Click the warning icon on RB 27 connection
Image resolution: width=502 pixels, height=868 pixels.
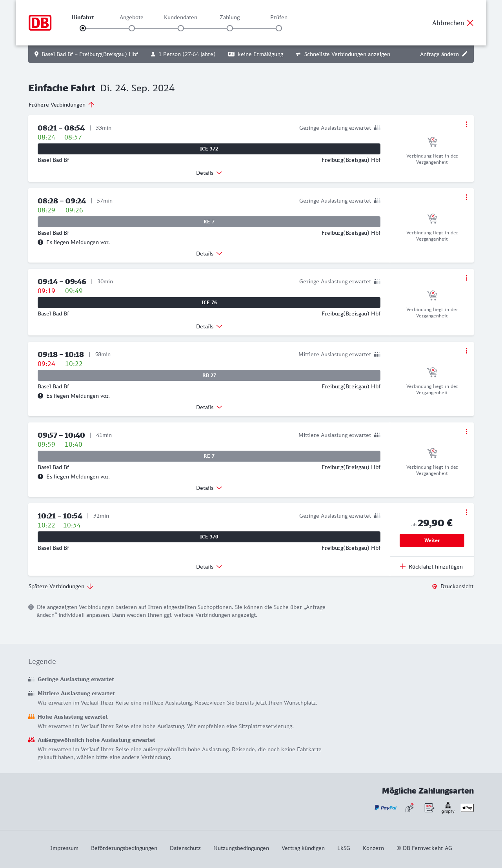[40, 396]
